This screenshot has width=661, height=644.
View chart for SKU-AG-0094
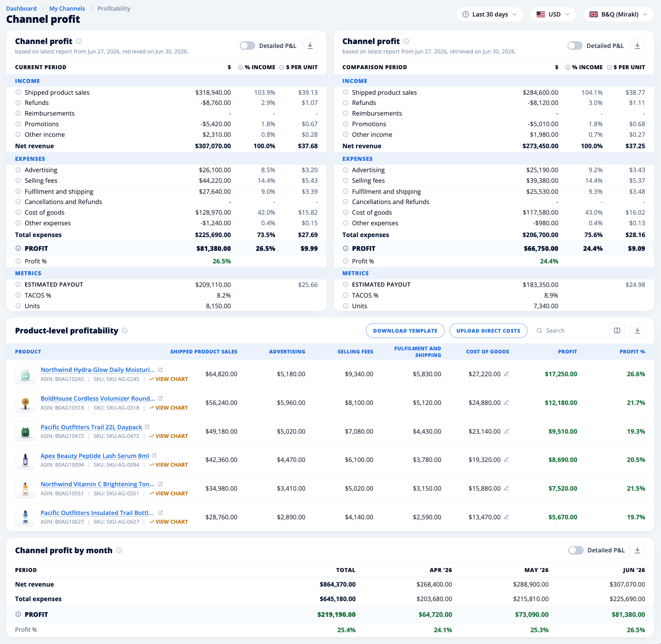pyautogui.click(x=168, y=465)
